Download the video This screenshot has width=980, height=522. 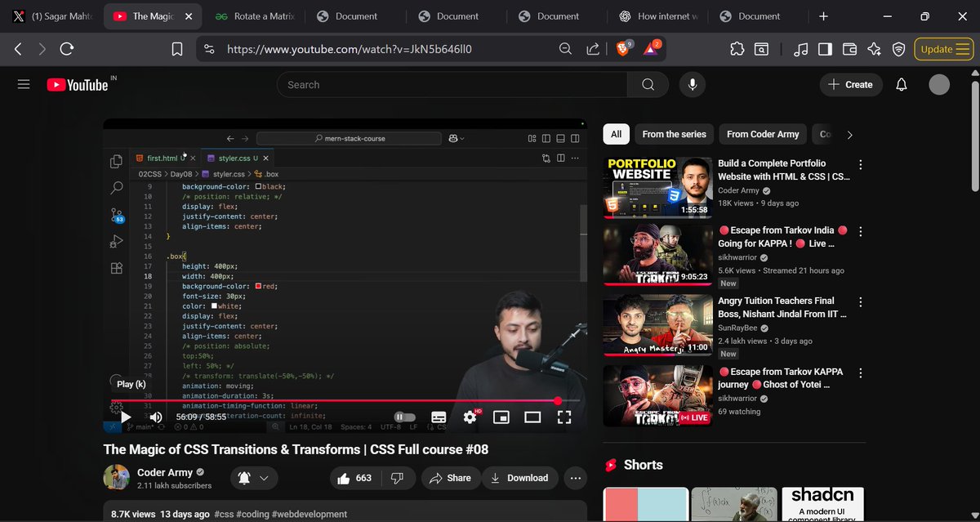coord(519,478)
